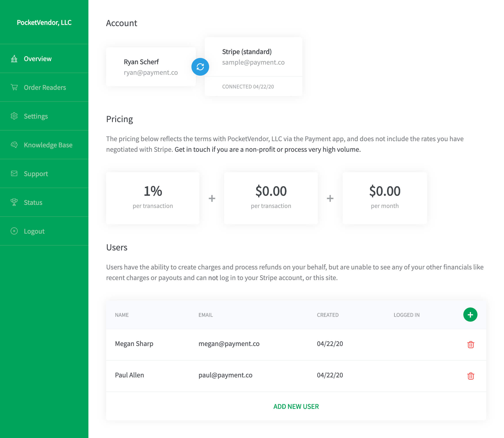Click the 1% per transaction pricing card

tap(153, 198)
